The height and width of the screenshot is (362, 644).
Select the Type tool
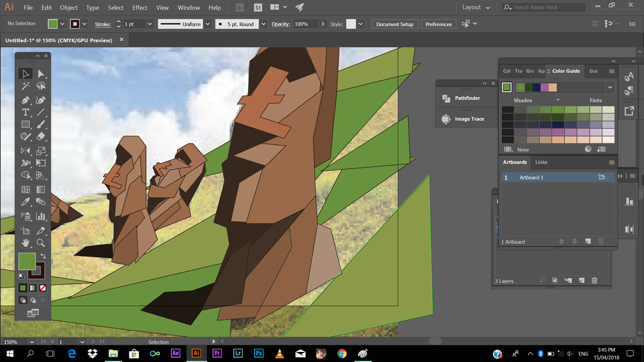[x=25, y=112]
